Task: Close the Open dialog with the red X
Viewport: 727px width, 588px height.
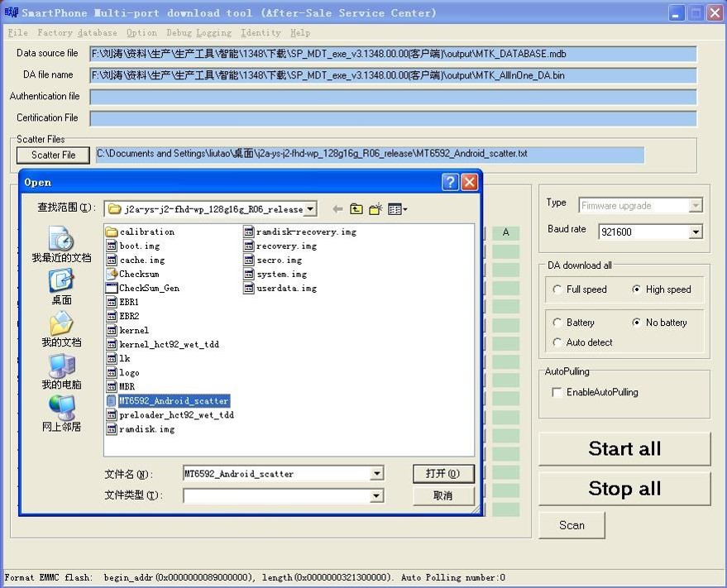Action: [x=470, y=182]
